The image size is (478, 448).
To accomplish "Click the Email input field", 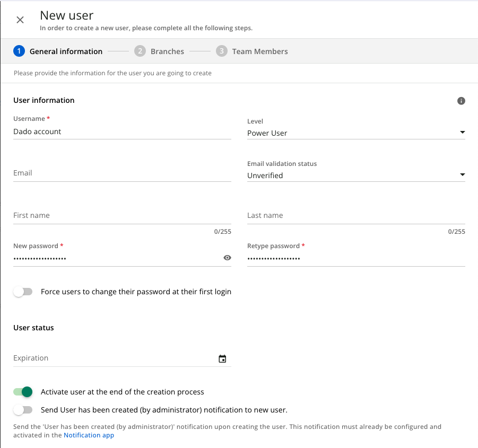I will [x=122, y=173].
